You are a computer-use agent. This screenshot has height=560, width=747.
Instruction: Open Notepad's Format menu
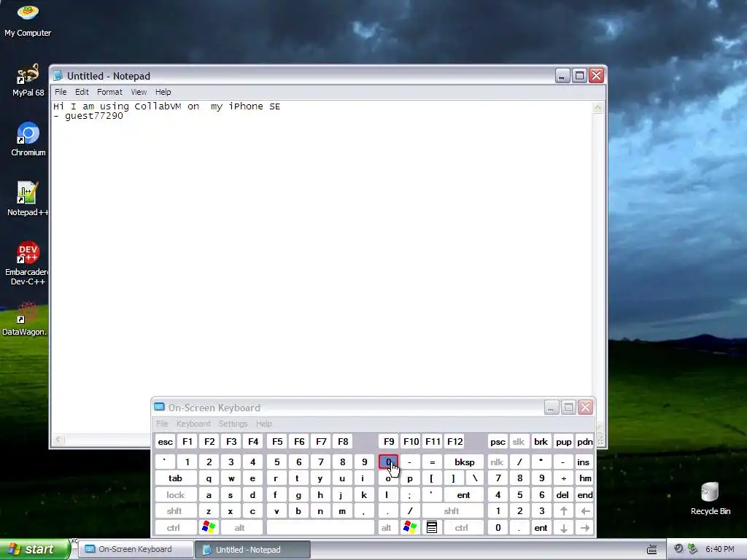109,92
